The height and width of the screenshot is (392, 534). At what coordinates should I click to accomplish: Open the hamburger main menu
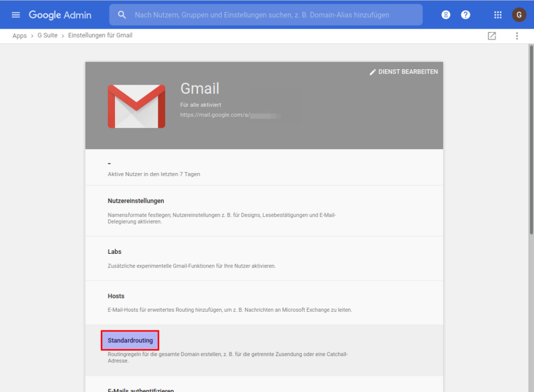(16, 15)
